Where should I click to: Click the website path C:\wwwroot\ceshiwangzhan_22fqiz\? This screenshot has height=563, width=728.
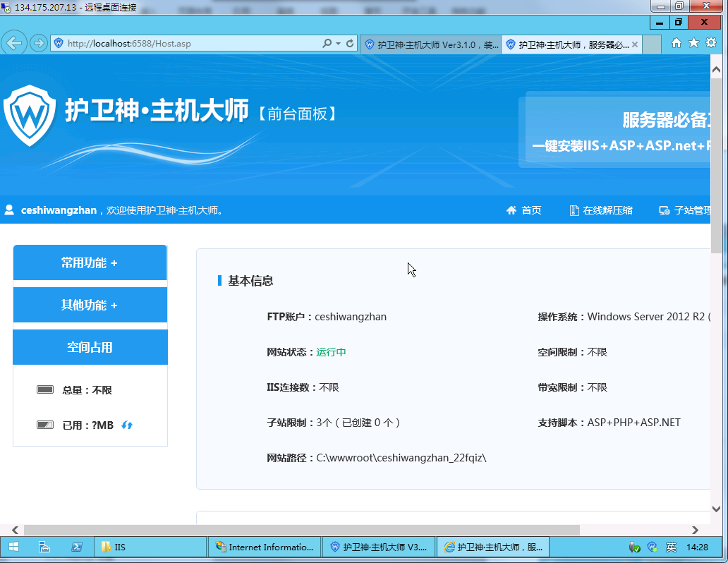[401, 458]
